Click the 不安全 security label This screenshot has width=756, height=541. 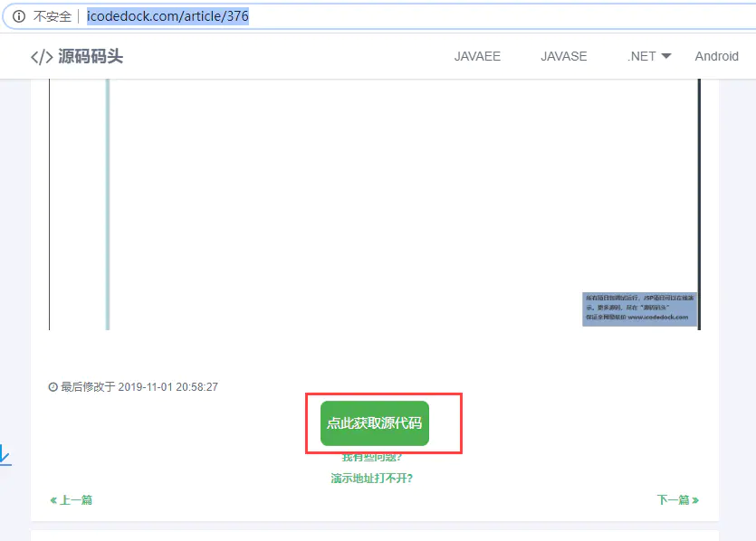53,16
